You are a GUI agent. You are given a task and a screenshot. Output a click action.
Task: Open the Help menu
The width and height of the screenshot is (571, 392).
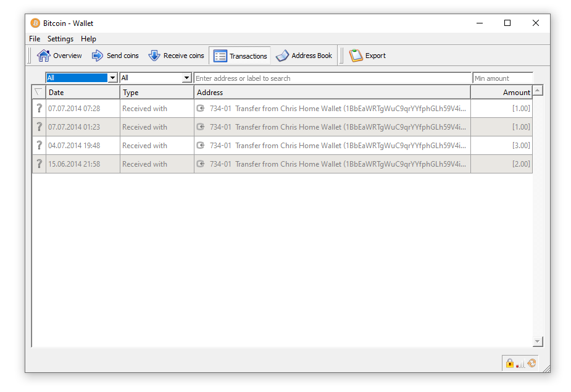pyautogui.click(x=88, y=39)
